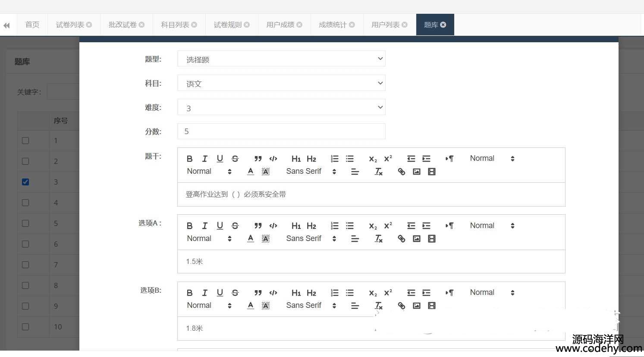
Task: Open the 题干 editor header Normal dropdown
Action: [x=209, y=172]
